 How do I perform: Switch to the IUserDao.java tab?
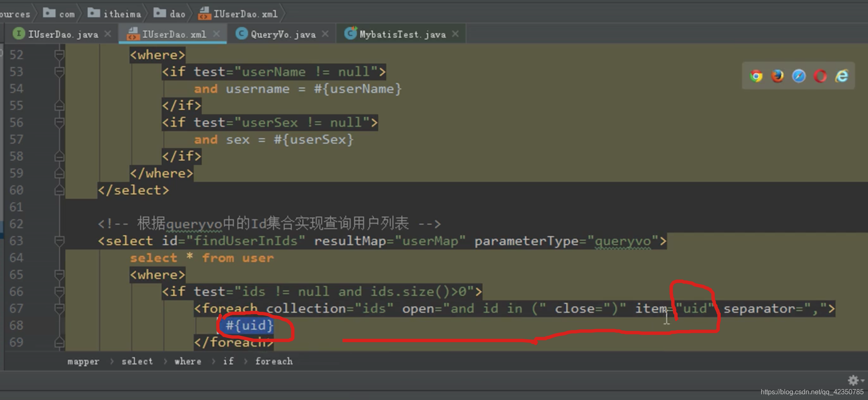(x=63, y=34)
